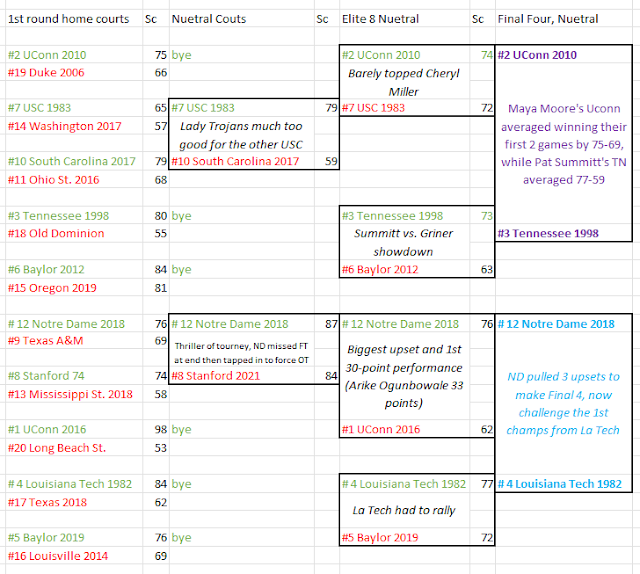Click the score 57 beside Washington 2017
Image resolution: width=640 pixels, height=574 pixels.
[x=156, y=126]
